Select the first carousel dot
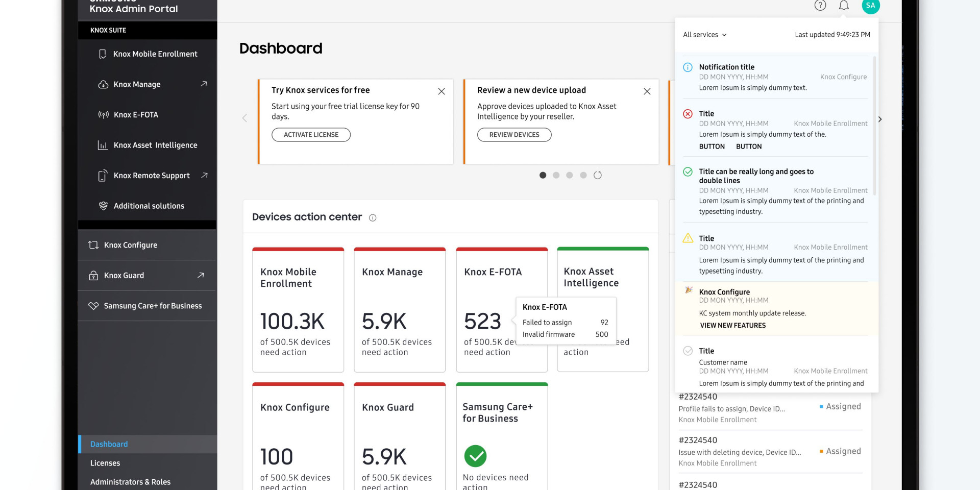 point(543,175)
